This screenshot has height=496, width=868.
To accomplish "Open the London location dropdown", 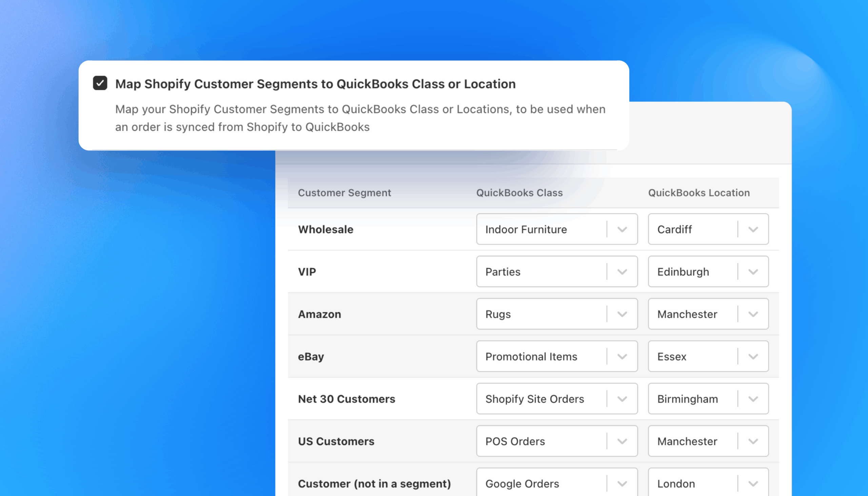I will tap(753, 483).
